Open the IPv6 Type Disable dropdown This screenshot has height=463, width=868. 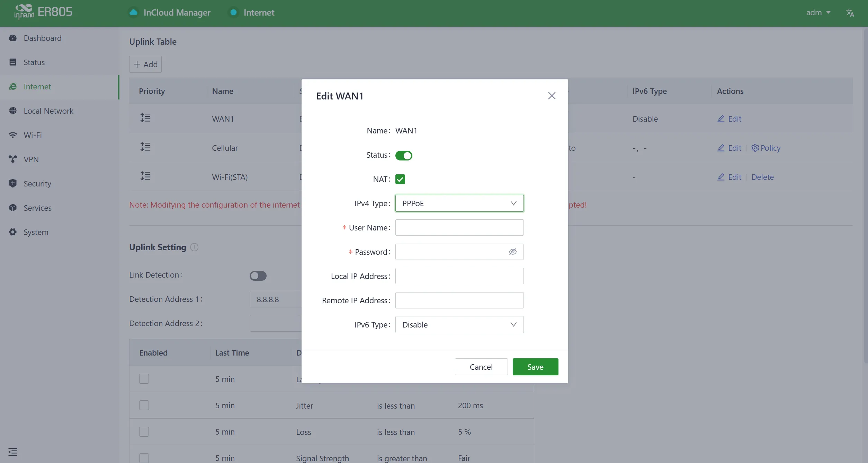[459, 325]
